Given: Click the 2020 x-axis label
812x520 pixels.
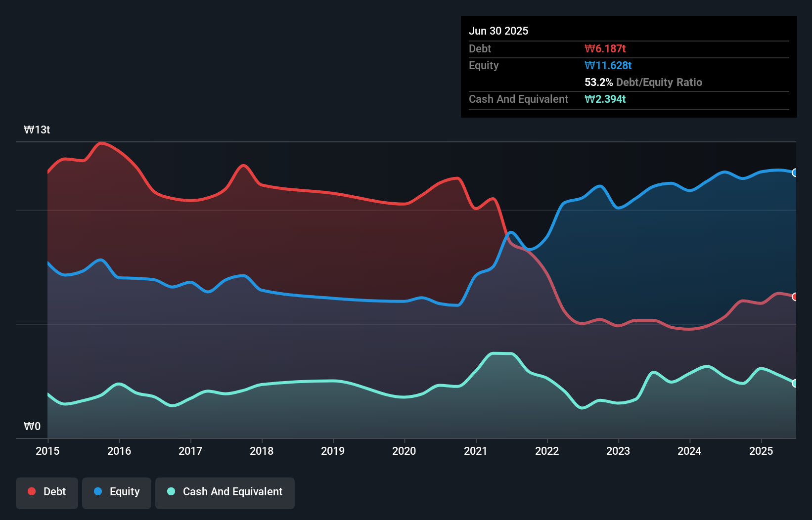Looking at the screenshot, I should click(x=404, y=451).
